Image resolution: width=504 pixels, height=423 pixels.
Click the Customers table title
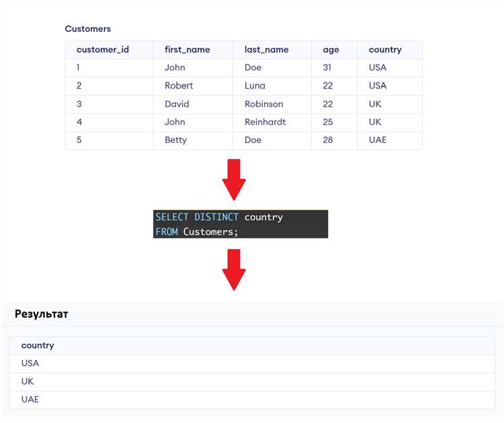coord(88,29)
